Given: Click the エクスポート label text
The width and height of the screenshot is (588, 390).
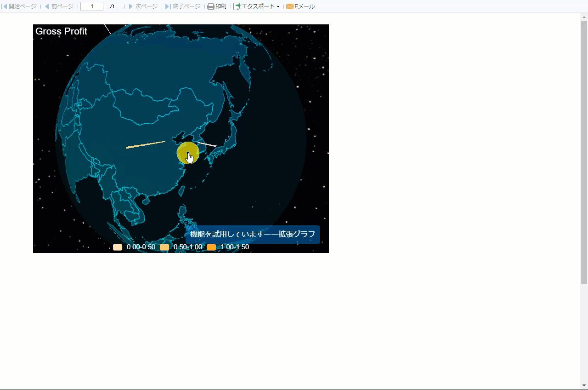Looking at the screenshot, I should pyautogui.click(x=258, y=6).
